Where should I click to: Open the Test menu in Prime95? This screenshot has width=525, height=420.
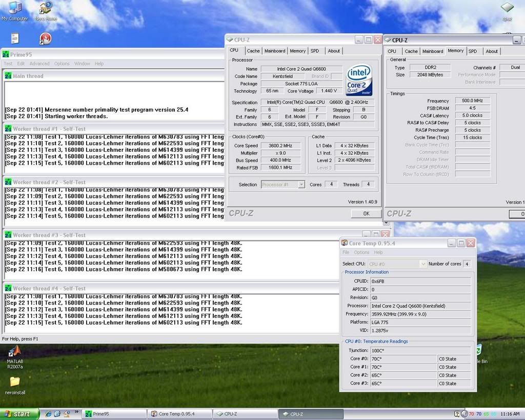pyautogui.click(x=8, y=64)
